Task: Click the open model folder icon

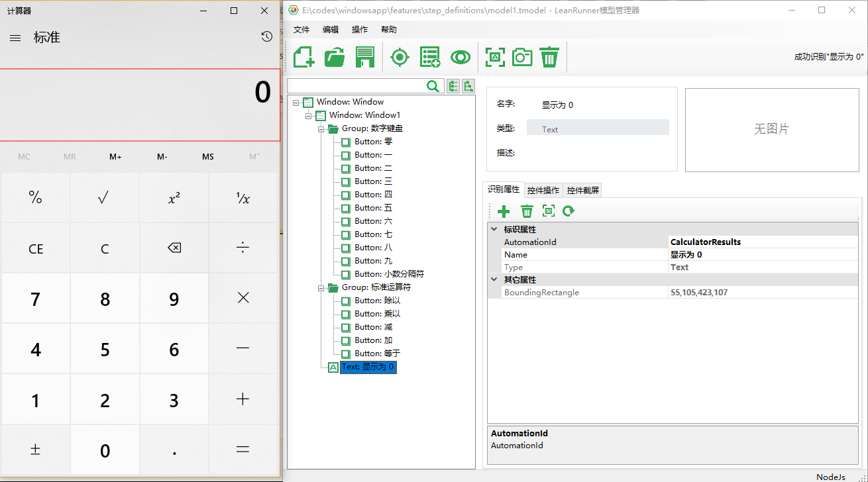Action: click(335, 57)
